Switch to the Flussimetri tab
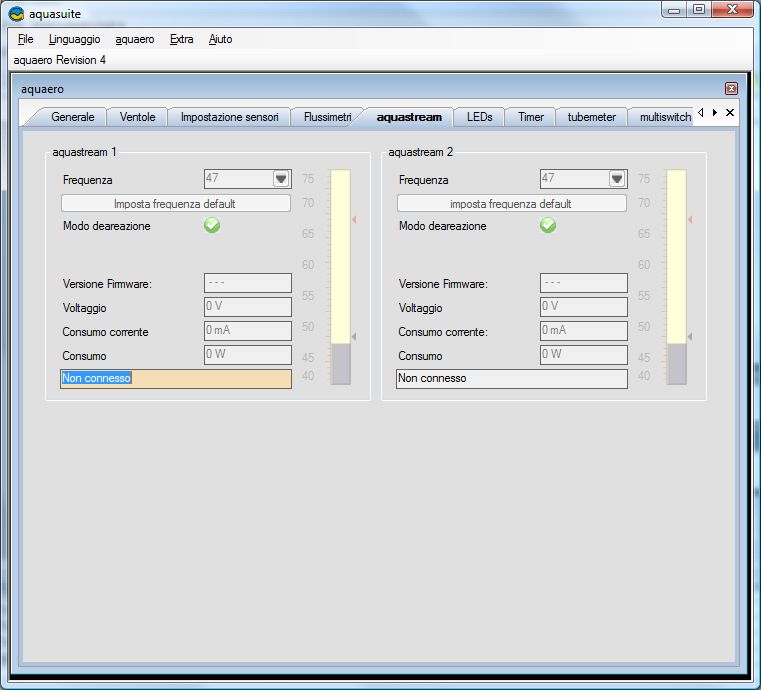The image size is (761, 690). pos(328,117)
